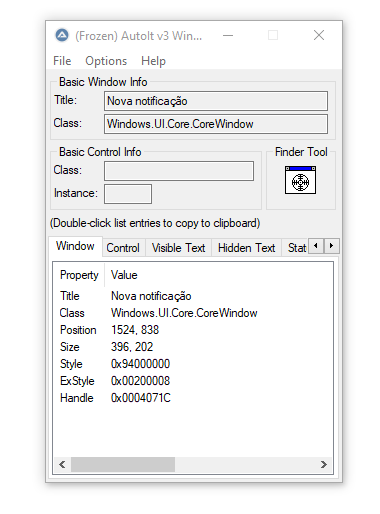
Task: Select the Handle row 0x0004071C
Action: (193, 398)
